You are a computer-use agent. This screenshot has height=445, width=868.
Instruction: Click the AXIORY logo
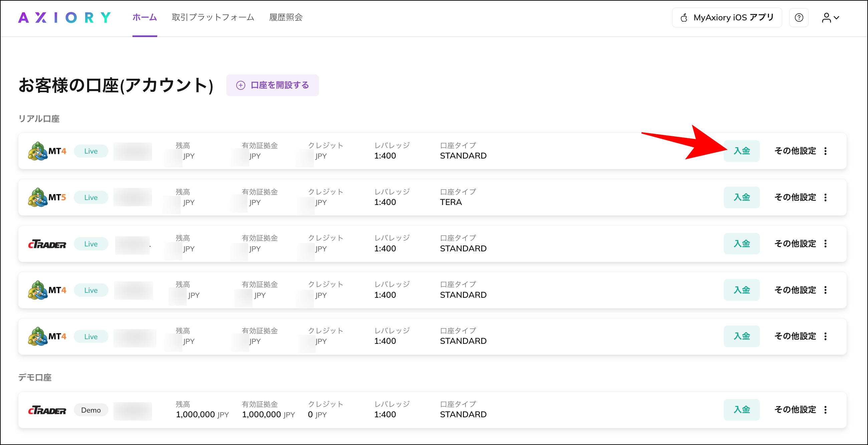(x=64, y=17)
